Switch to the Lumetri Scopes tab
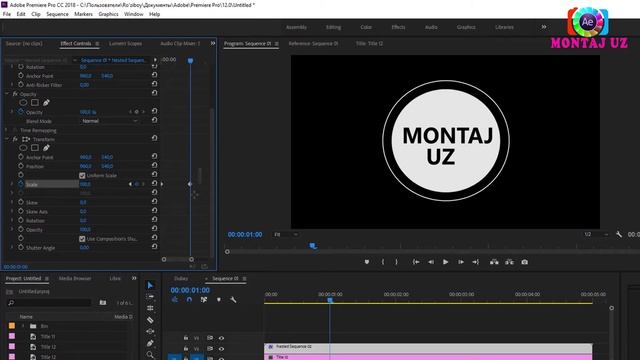The image size is (640, 360). click(125, 43)
